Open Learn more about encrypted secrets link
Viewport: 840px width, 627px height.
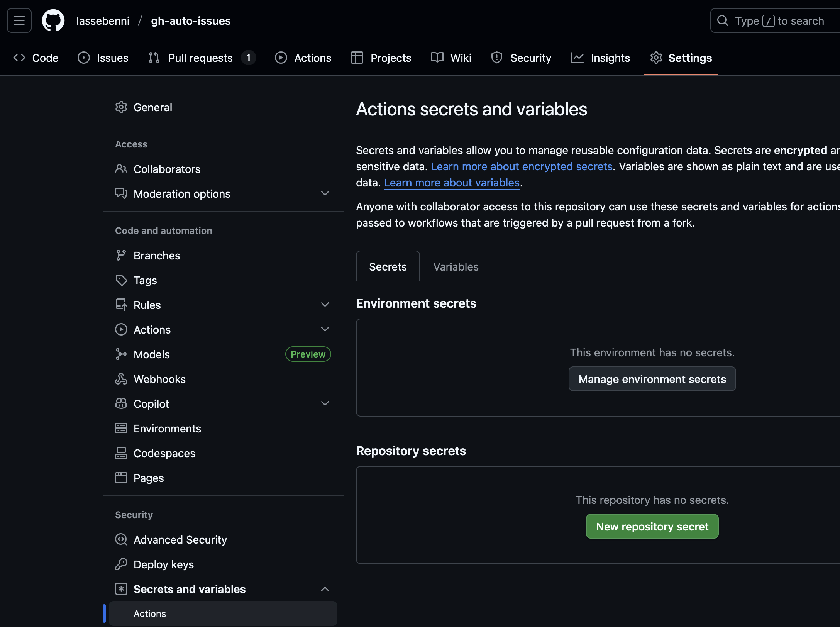[x=522, y=166]
